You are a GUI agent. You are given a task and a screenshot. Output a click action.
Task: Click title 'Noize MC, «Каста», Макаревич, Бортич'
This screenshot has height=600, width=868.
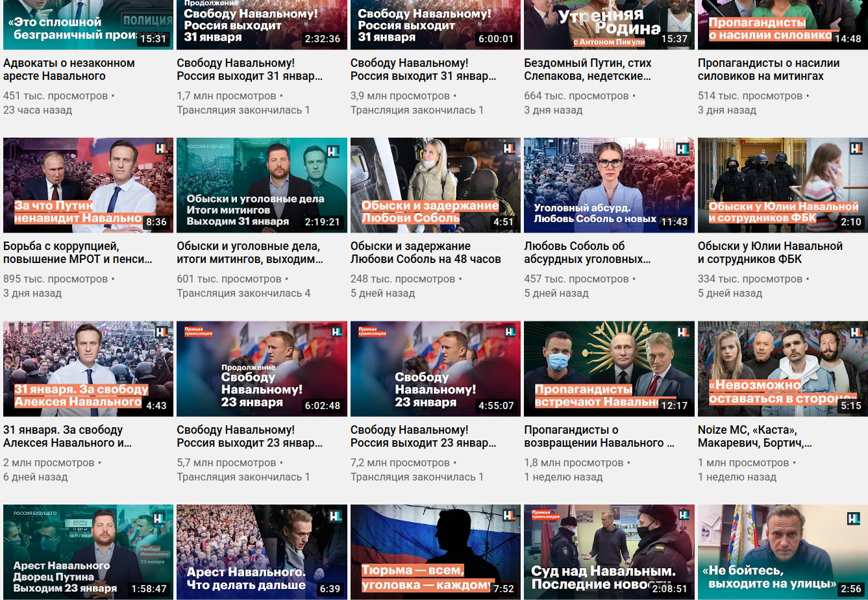tap(754, 436)
